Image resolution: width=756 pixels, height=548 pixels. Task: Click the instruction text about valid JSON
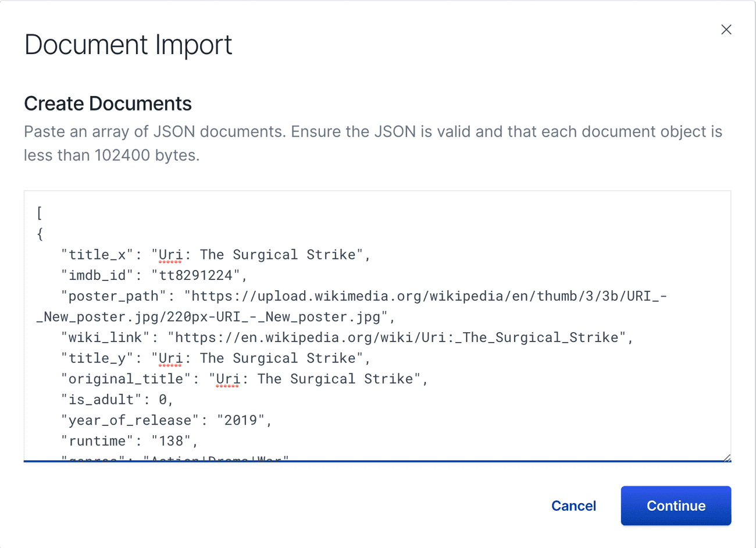pyautogui.click(x=372, y=143)
